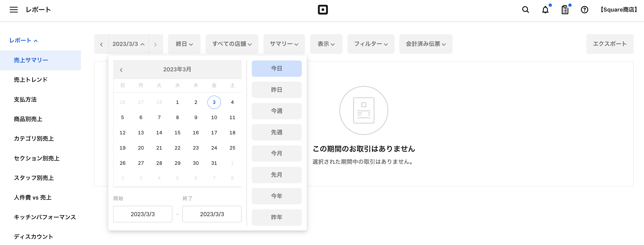Pick March 12 in the calendar

pos(122,133)
